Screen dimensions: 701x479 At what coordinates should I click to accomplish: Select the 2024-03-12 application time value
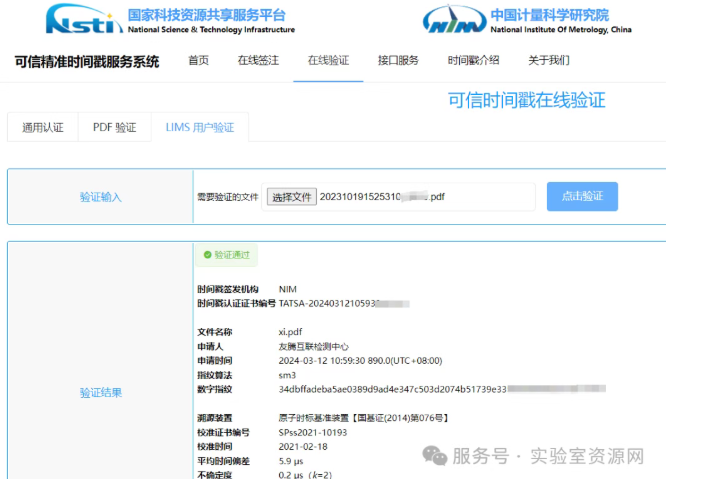coord(360,360)
